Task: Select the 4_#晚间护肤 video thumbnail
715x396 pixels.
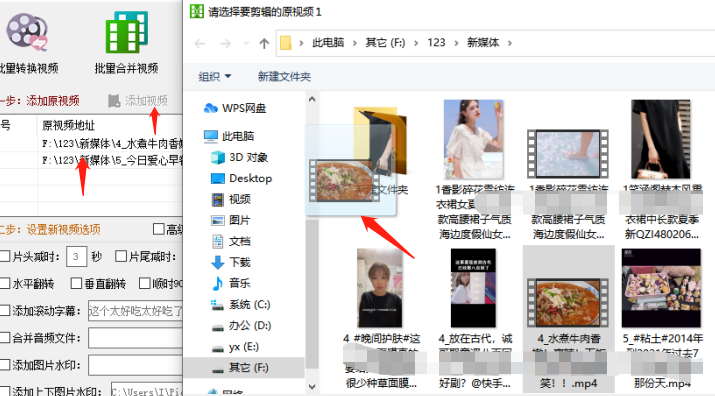Action: point(380,288)
